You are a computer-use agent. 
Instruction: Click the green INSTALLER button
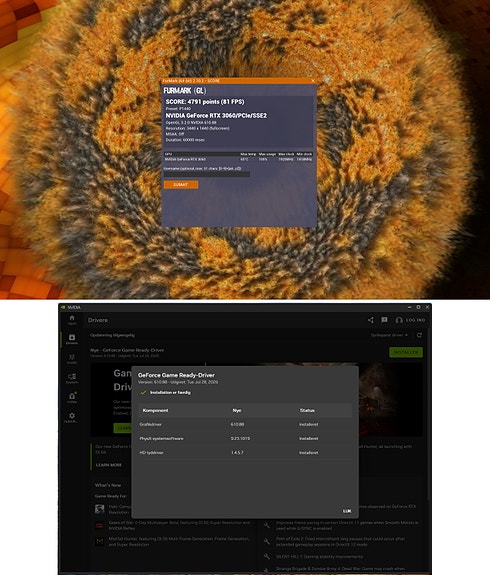(406, 352)
